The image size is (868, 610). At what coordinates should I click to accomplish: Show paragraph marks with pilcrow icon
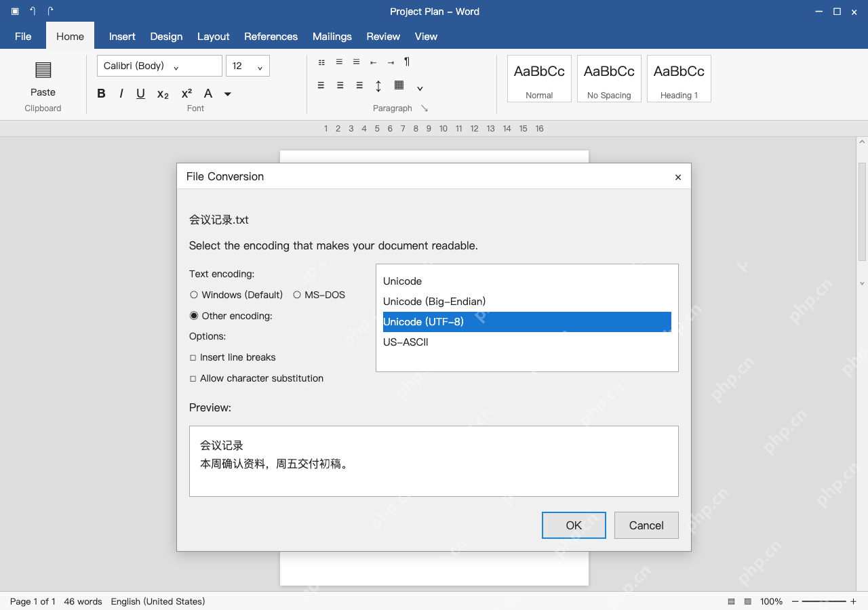407,62
